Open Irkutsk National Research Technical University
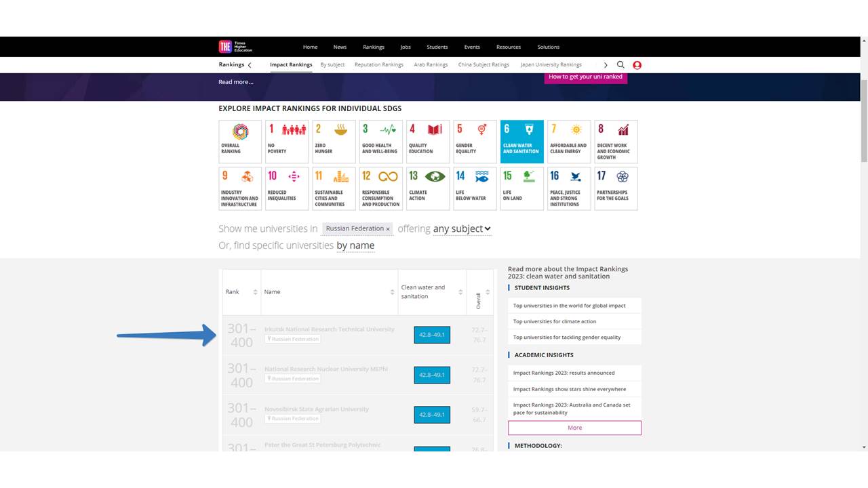The image size is (868, 488). tap(330, 329)
